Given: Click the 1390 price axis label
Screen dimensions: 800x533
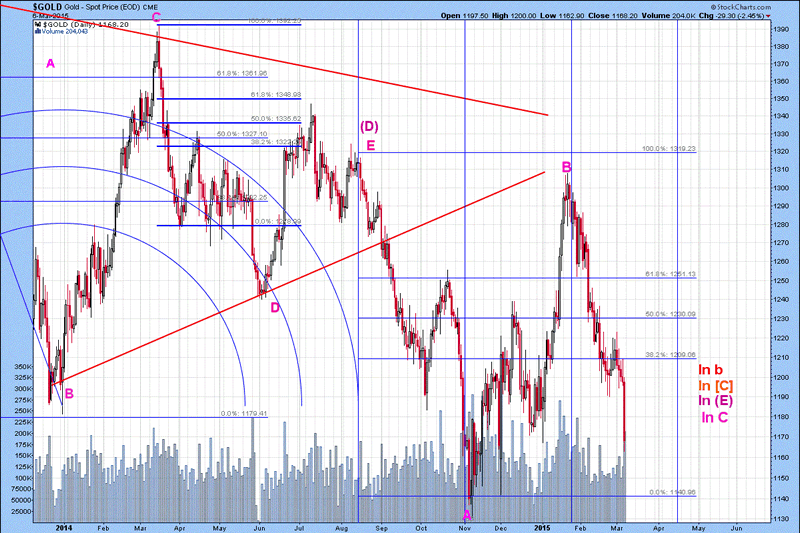Looking at the screenshot, I should tap(781, 30).
